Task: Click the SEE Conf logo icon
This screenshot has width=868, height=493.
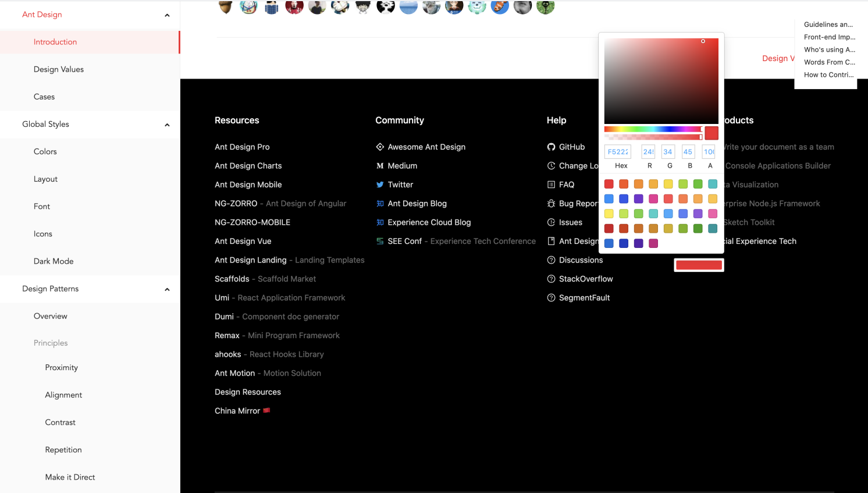Action: [x=380, y=241]
